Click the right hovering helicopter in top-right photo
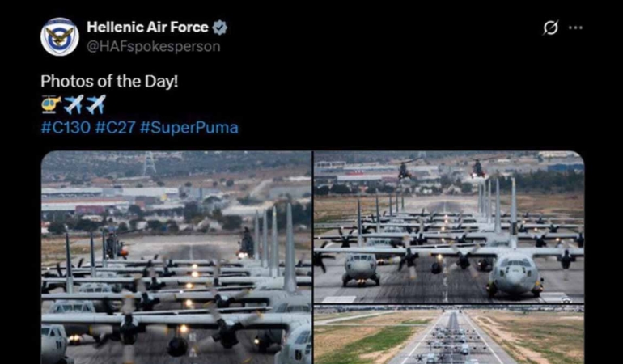 pyautogui.click(x=478, y=168)
